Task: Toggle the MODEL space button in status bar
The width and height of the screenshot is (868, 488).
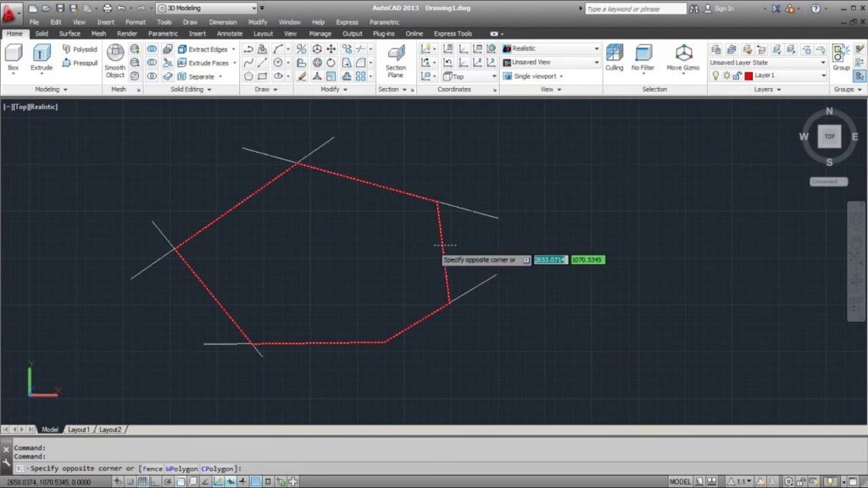Action: click(680, 482)
